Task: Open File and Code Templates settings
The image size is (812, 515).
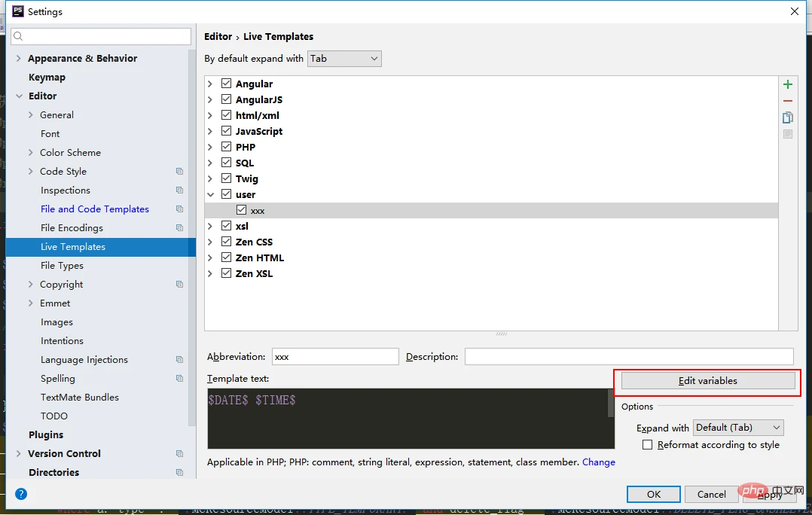Action: pyautogui.click(x=95, y=209)
